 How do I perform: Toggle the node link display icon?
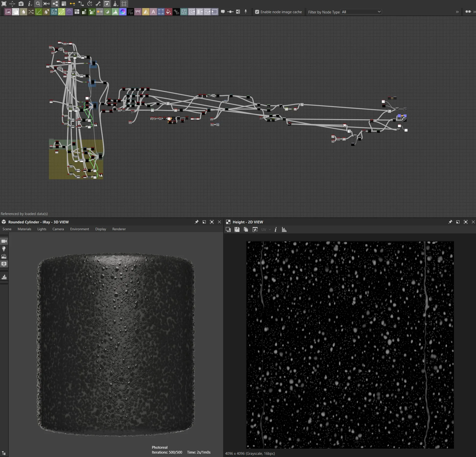point(55,4)
